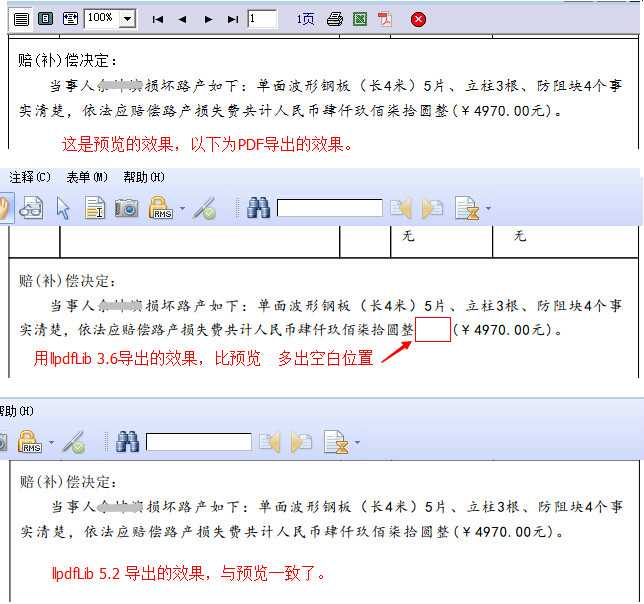Select the hand tool in middle PDF reader
This screenshot has width=644, height=604.
click(x=6, y=208)
